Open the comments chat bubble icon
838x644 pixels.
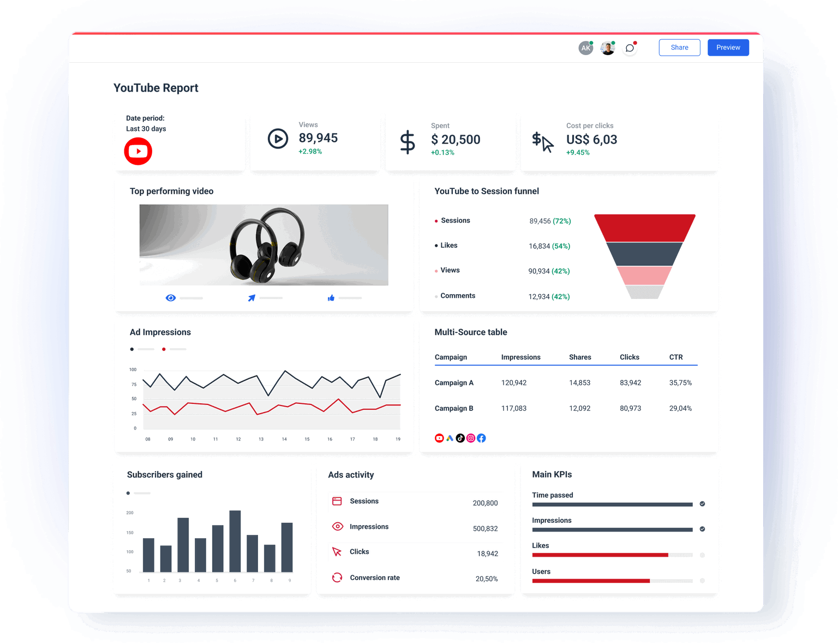click(630, 47)
